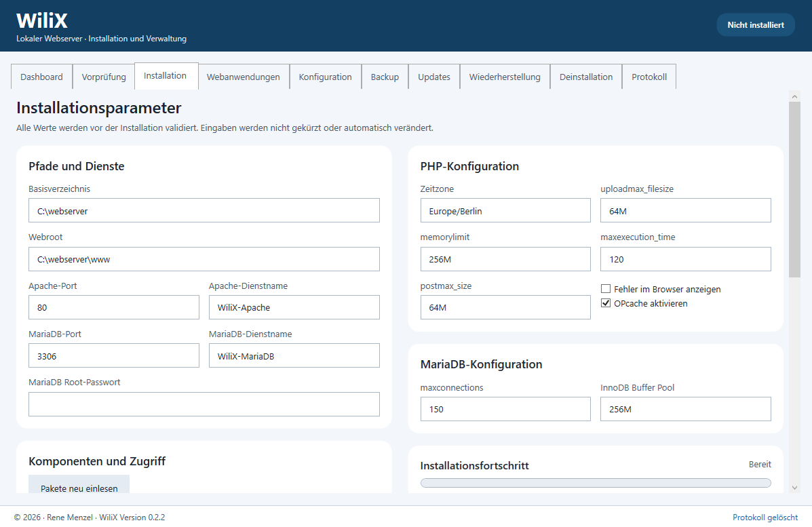Focus the MariaDB-Port field

(114, 355)
